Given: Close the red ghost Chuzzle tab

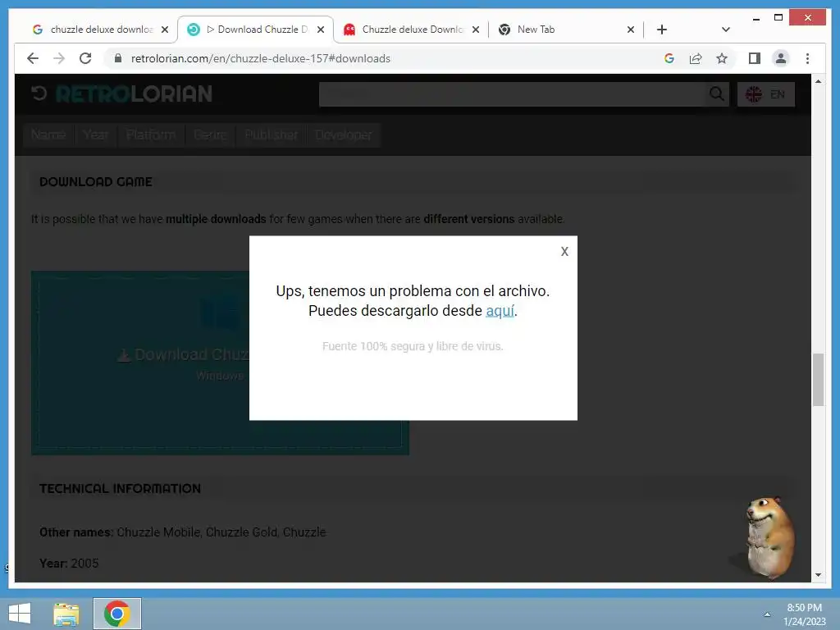Looking at the screenshot, I should (x=475, y=30).
